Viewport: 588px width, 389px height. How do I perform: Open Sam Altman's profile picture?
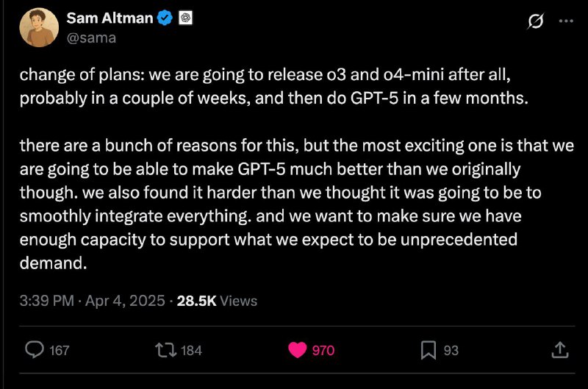[39, 28]
